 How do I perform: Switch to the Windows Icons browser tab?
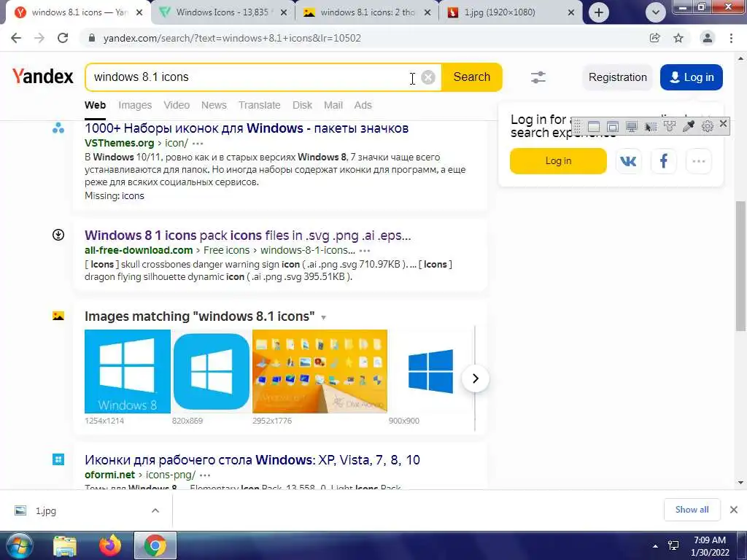pyautogui.click(x=223, y=12)
